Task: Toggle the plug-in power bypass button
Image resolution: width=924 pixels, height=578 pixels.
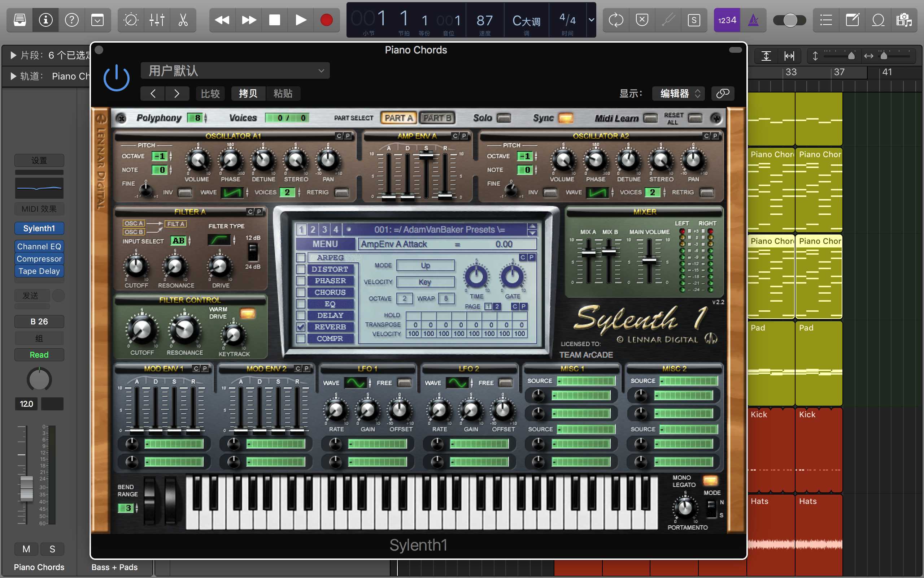Action: tap(117, 78)
